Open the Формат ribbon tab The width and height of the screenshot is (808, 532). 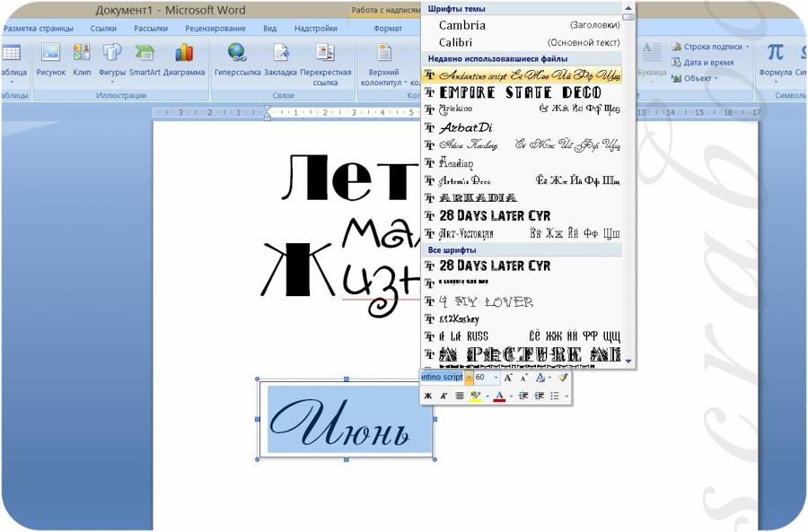(388, 29)
